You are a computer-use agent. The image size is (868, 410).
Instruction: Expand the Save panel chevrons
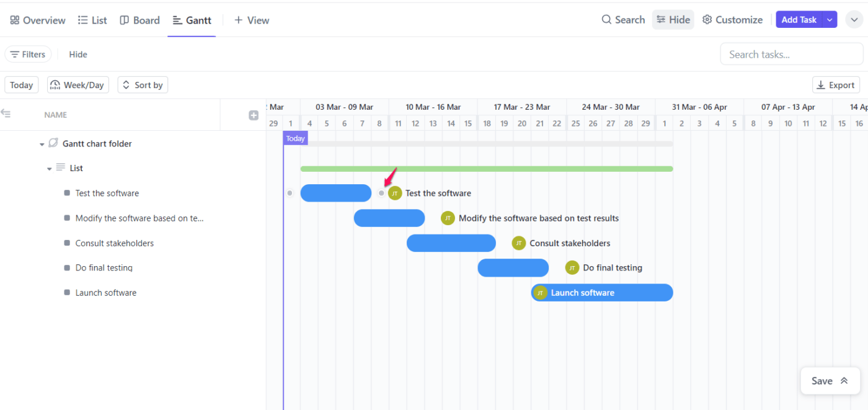pos(844,381)
